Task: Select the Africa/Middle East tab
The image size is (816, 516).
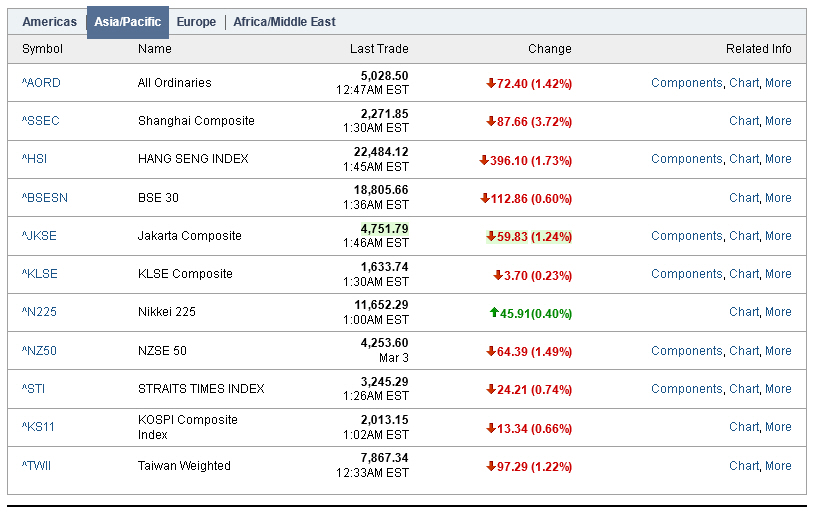Action: click(x=285, y=22)
